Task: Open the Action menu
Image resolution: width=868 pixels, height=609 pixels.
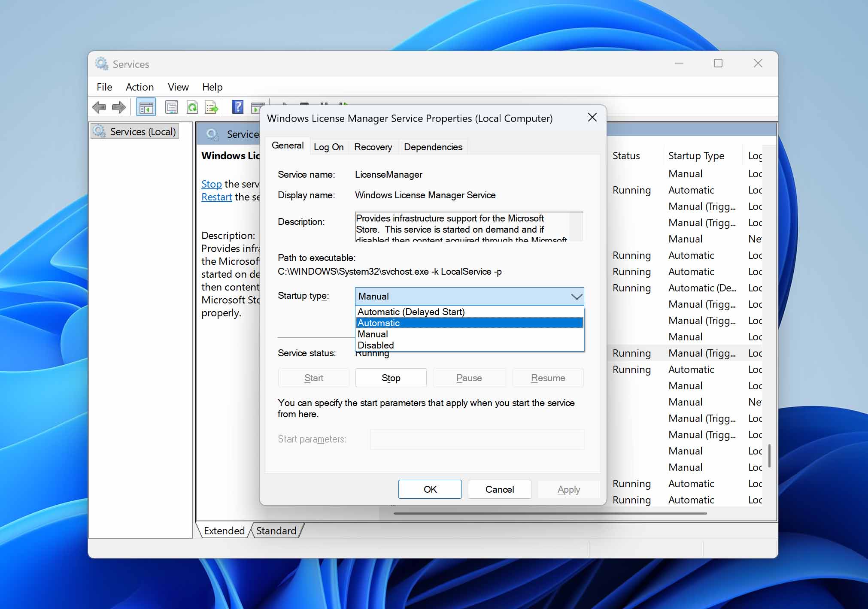Action: (x=140, y=87)
